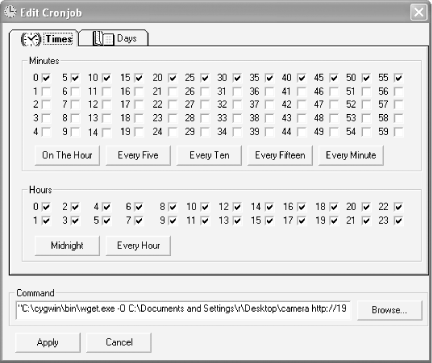432x363 pixels.
Task: Check the minute 56 checkbox
Action: 398,91
